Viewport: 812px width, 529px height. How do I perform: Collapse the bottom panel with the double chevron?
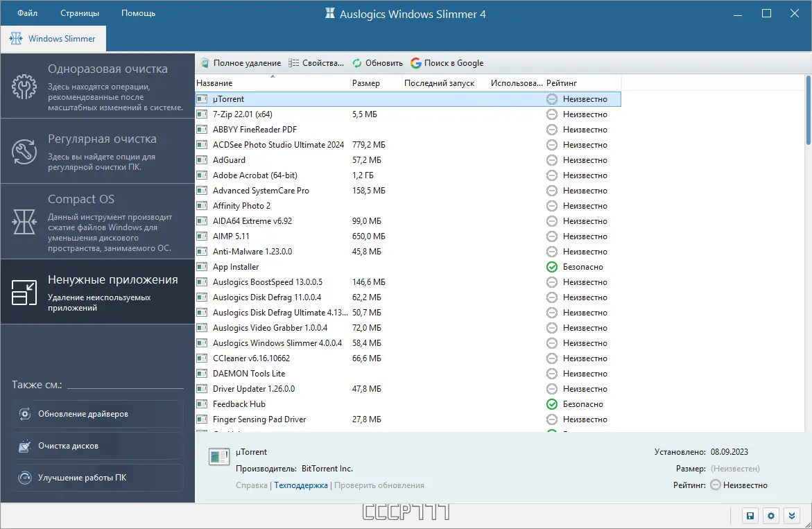coord(792,516)
